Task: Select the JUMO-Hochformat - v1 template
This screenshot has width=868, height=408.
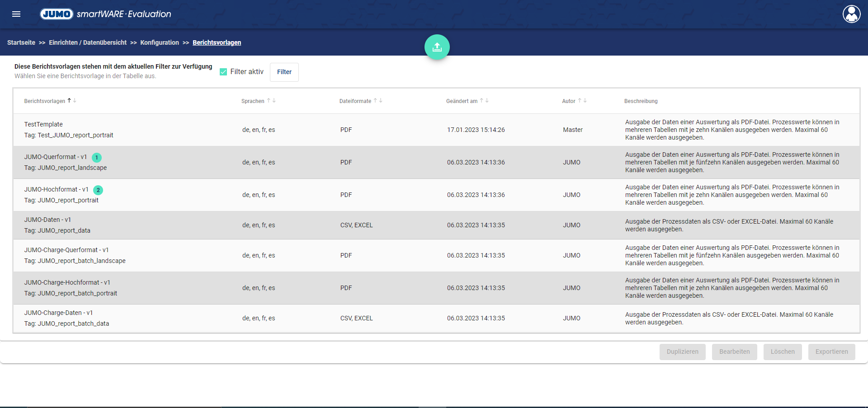Action: coord(436,195)
